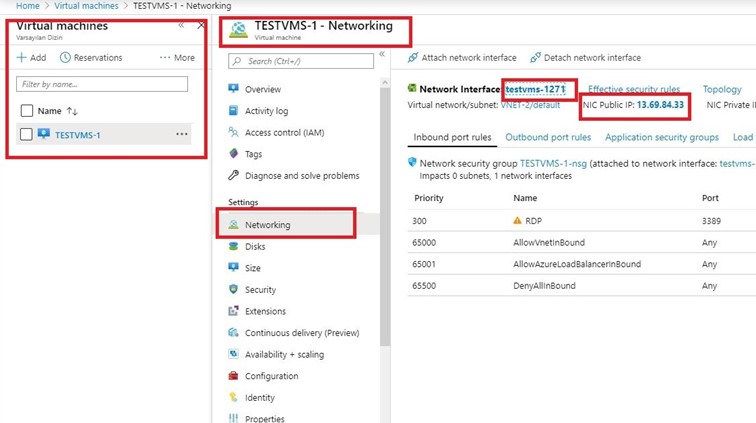Open the VNET-2/default subnet link
Viewport: 756px width, 423px height.
pos(530,105)
